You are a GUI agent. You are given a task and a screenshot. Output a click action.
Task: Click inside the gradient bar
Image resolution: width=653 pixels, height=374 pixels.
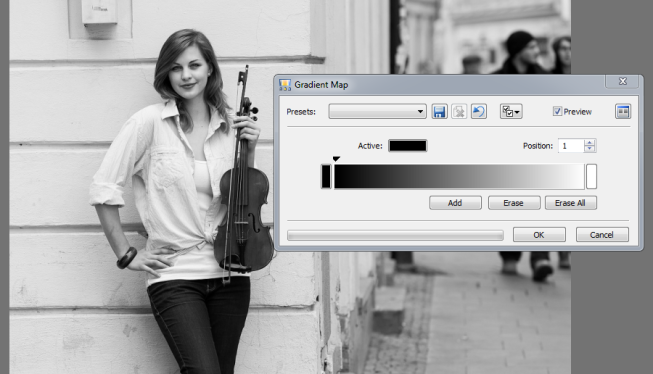pos(459,177)
